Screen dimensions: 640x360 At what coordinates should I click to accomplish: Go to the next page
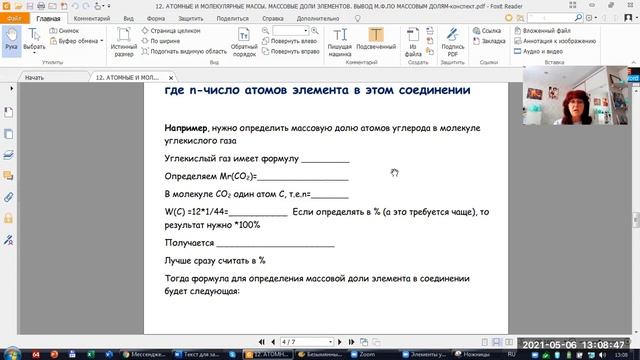click(340, 342)
